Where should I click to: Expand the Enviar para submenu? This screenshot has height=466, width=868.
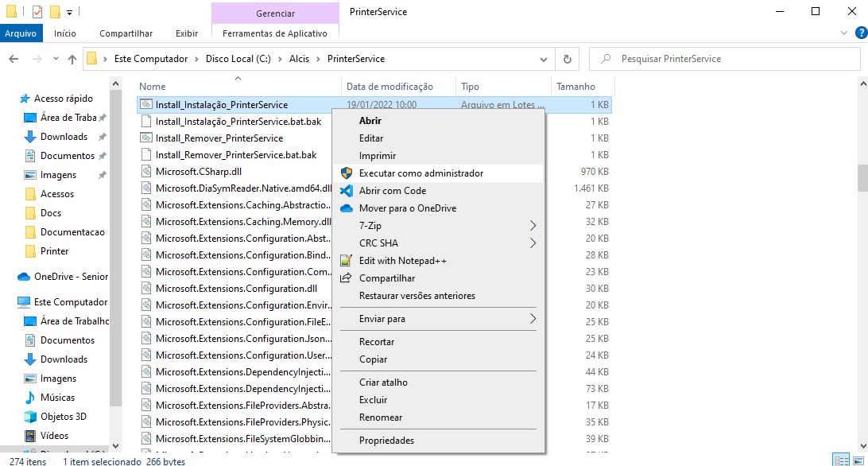(x=533, y=319)
